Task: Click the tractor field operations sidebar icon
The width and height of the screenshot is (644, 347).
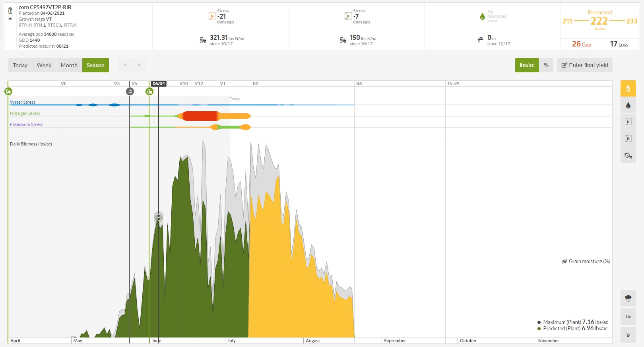Action: point(628,155)
